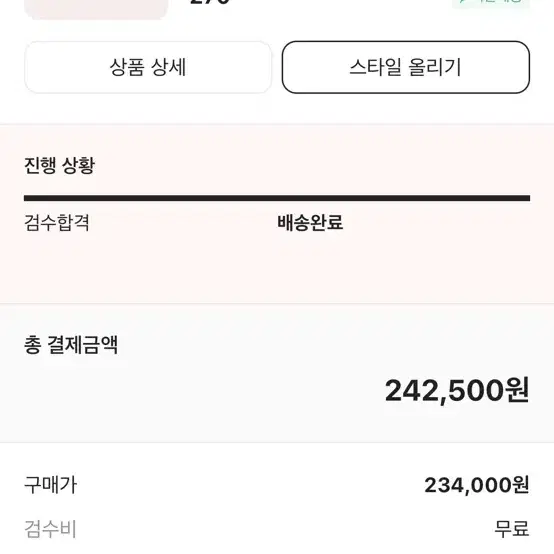Tap the 무료 inspection fee value
Viewport: 554px width, 554px height.
512,529
